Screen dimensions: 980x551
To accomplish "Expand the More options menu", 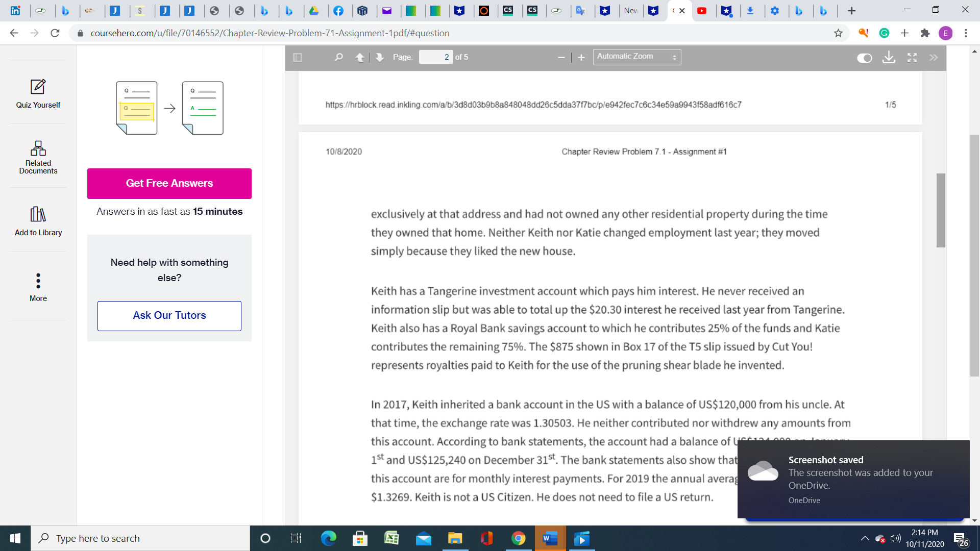I will (38, 287).
